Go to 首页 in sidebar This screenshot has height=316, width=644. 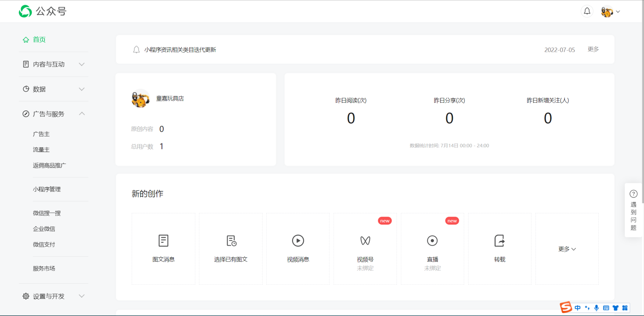coord(39,40)
